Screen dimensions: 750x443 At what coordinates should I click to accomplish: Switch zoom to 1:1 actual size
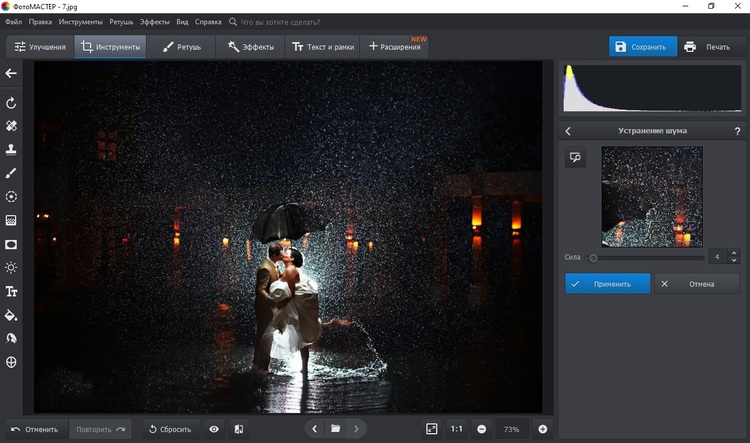[x=456, y=429]
